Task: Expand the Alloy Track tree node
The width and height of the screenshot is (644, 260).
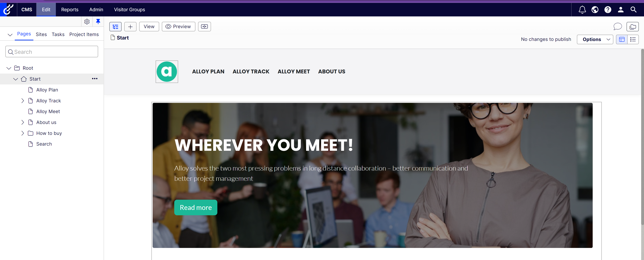Action: [22, 101]
